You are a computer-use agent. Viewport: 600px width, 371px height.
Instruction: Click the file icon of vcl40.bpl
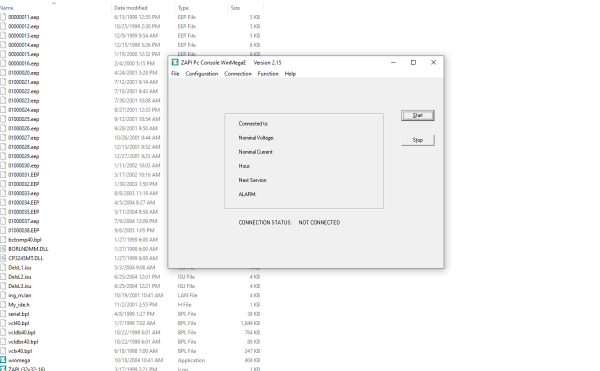3,323
